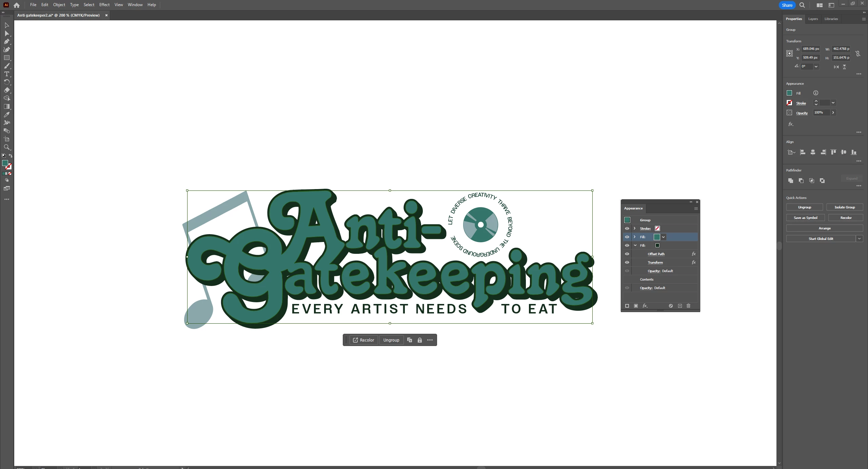This screenshot has width=868, height=469.
Task: Hide the Offset Path effect
Action: pyautogui.click(x=627, y=254)
